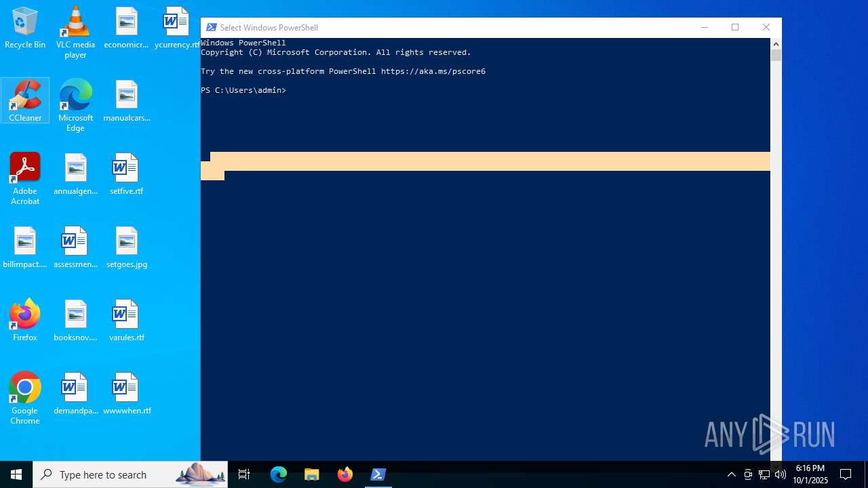Show hidden system tray icons
The width and height of the screenshot is (868, 488).
[x=731, y=474]
